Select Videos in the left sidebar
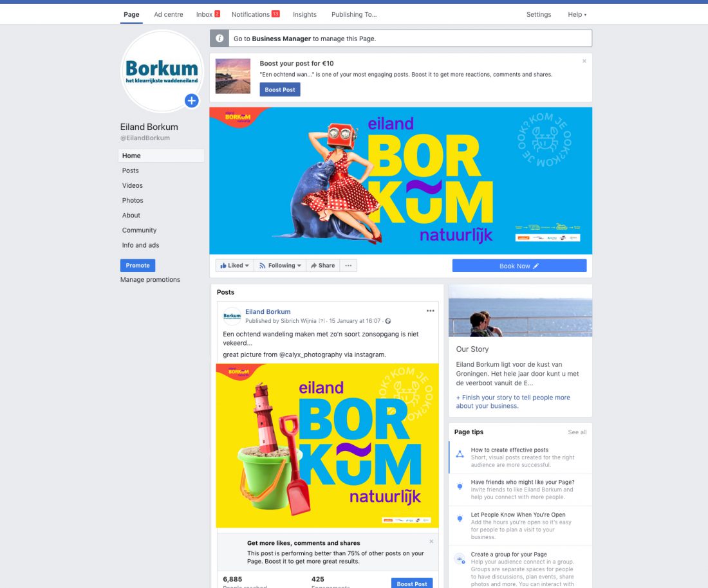The image size is (708, 588). click(133, 185)
